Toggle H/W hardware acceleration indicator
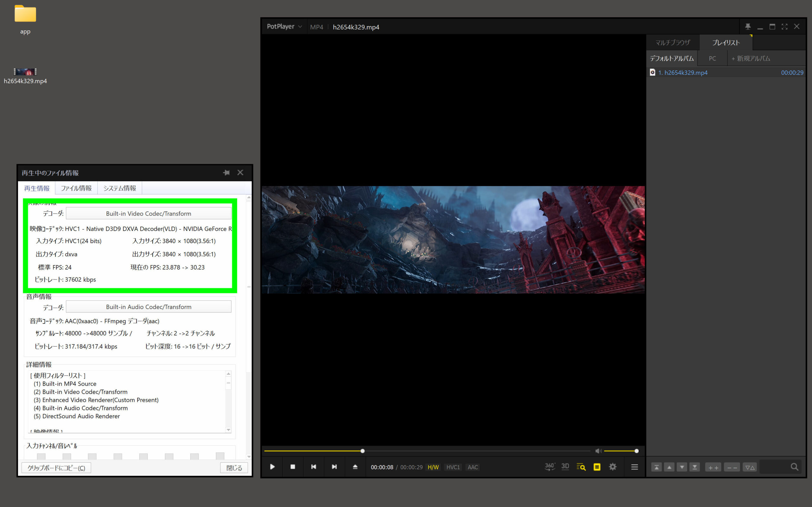This screenshot has height=507, width=812. [433, 467]
